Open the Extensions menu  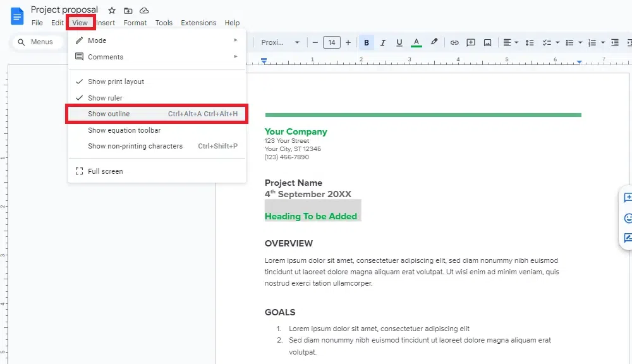pyautogui.click(x=198, y=23)
